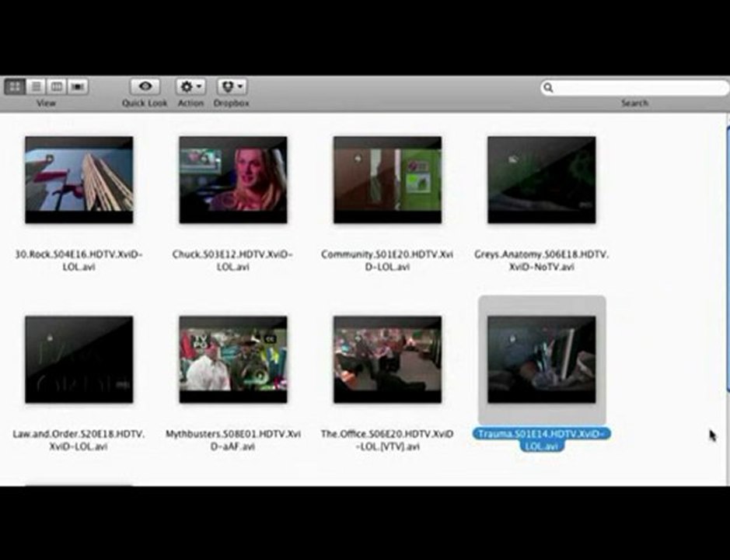Click the Mythbusters.S08E01.HDTV.XviD-aAF.avi file name
Image resolution: width=730 pixels, height=560 pixels.
pos(233,439)
